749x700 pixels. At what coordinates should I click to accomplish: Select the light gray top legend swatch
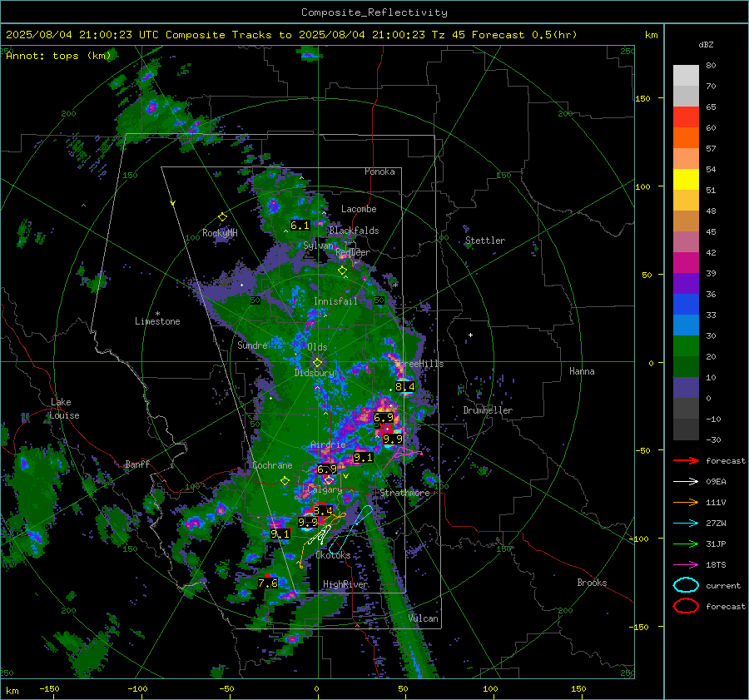[686, 76]
